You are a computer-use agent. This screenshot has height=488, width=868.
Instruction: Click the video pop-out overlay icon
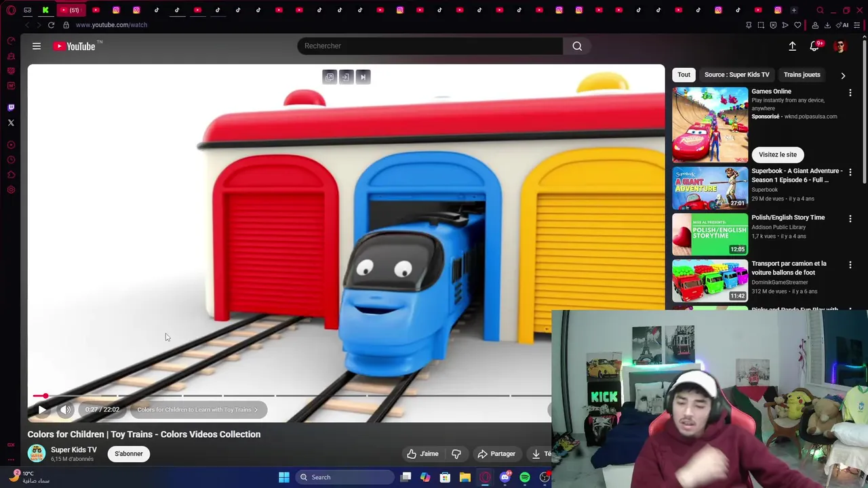(x=330, y=77)
